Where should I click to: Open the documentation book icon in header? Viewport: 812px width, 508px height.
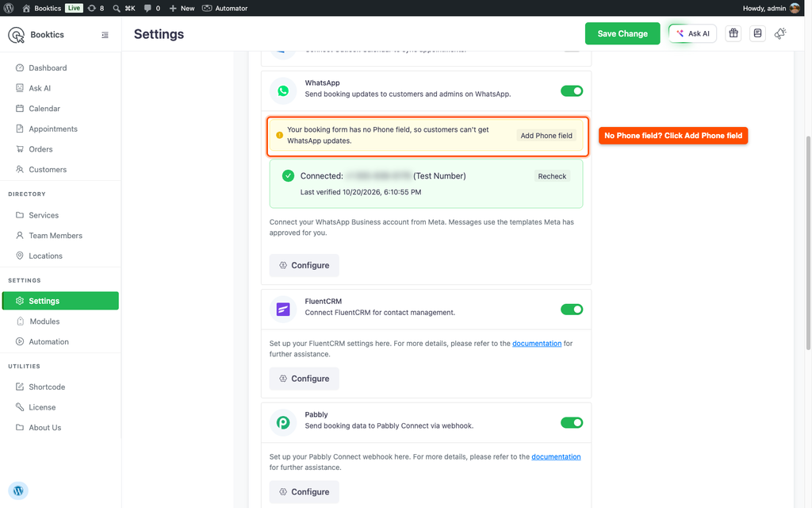click(757, 33)
